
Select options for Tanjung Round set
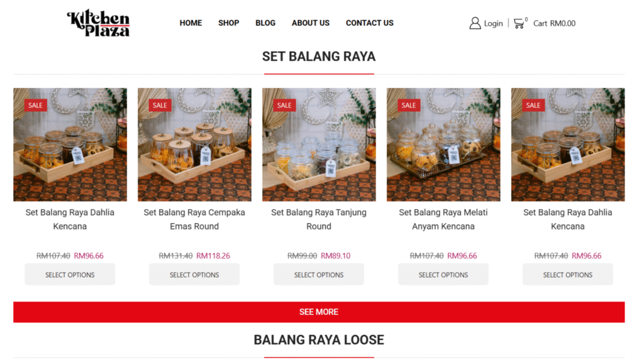coord(319,275)
